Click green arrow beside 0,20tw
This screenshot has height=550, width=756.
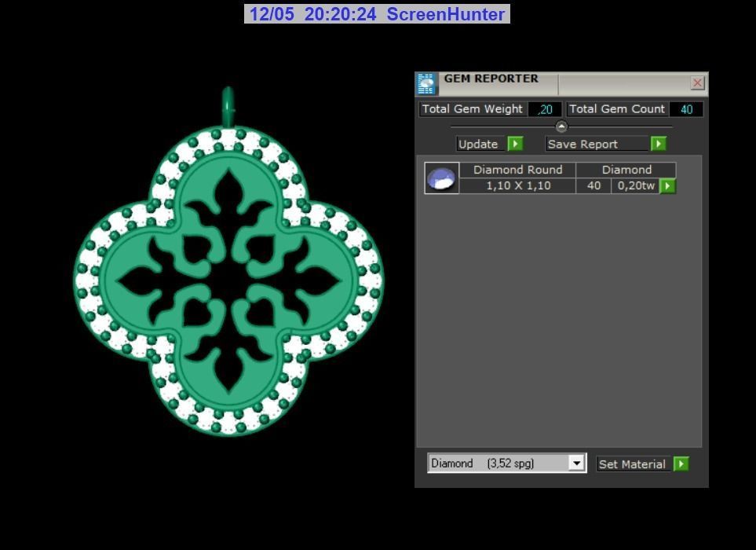pyautogui.click(x=668, y=185)
